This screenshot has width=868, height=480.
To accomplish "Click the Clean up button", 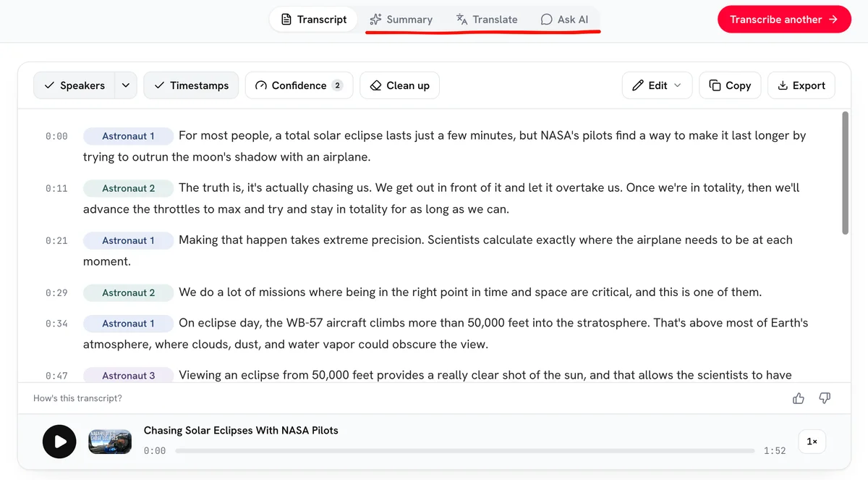I will point(399,85).
